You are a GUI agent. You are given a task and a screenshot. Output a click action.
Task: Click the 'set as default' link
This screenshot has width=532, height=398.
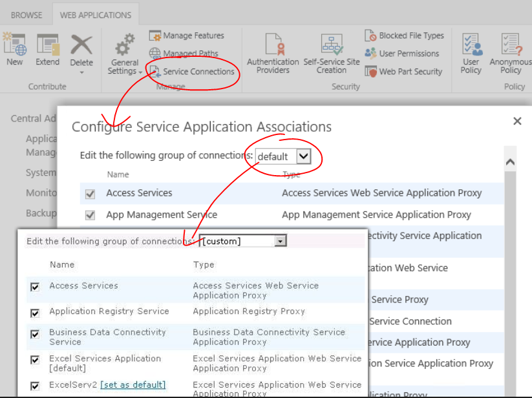pyautogui.click(x=133, y=384)
